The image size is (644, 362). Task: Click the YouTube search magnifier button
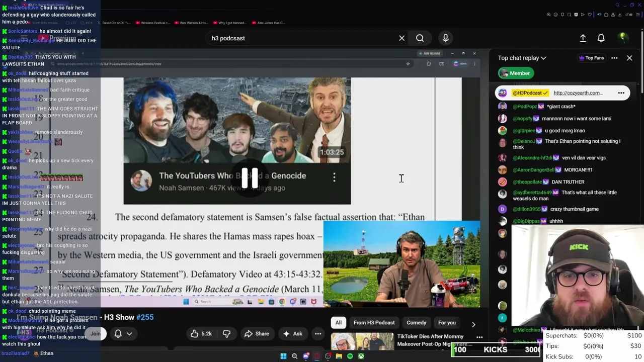pos(420,38)
